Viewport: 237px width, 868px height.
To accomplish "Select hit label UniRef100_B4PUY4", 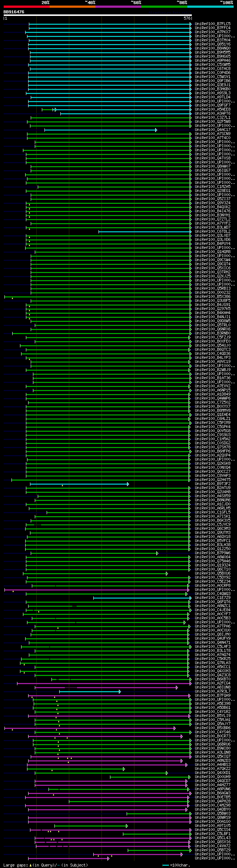I will (x=213, y=244).
